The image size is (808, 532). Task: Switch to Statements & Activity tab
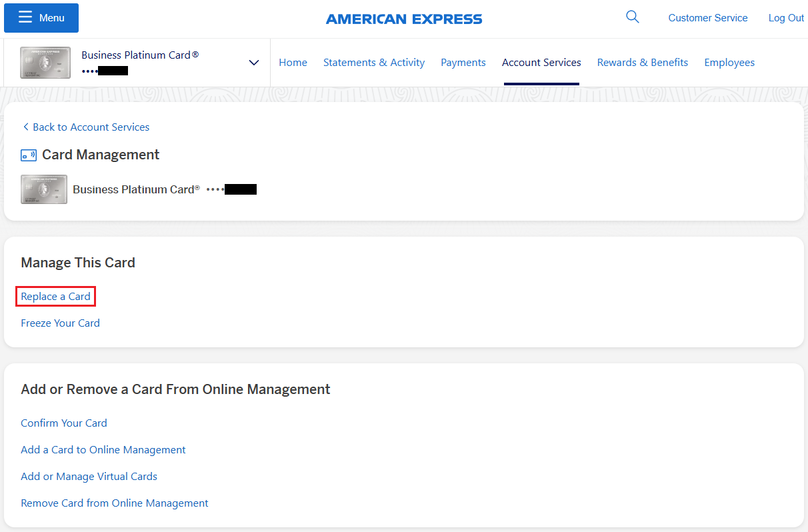coord(374,63)
